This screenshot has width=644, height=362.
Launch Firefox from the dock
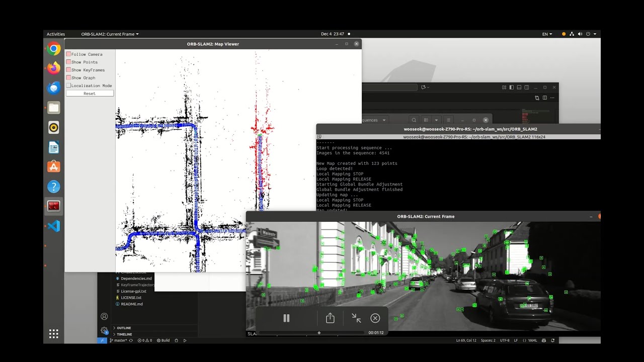click(54, 68)
